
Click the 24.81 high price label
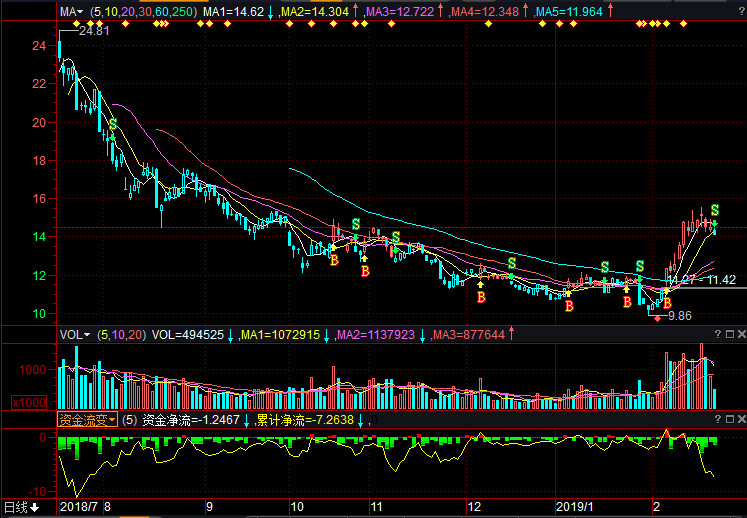click(93, 32)
